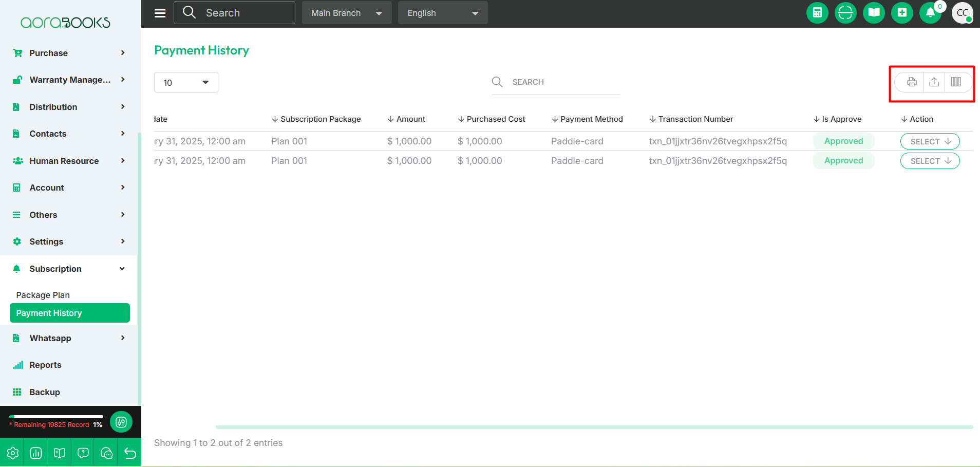Click 'Showing 1 to 2' entries text
This screenshot has width=980, height=467.
pos(218,443)
